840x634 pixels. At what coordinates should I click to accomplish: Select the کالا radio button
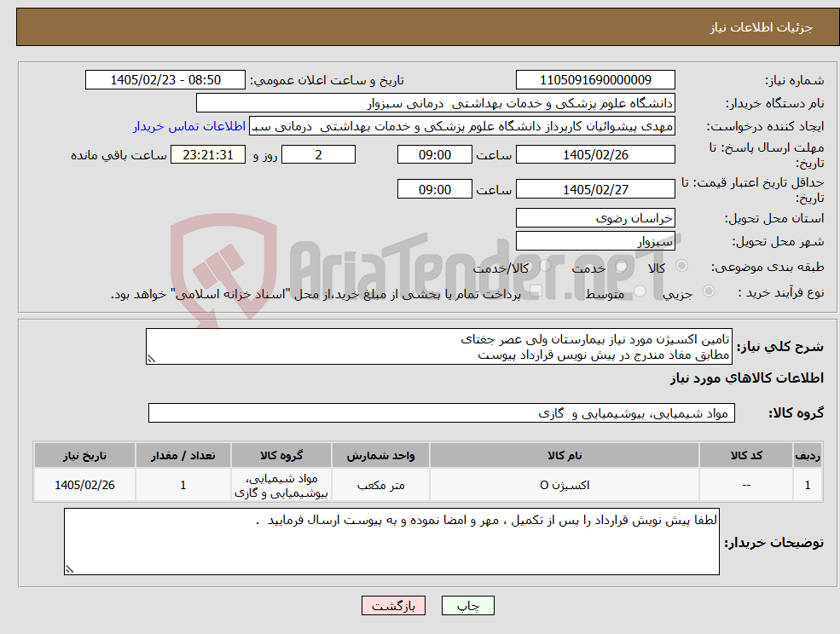682,266
